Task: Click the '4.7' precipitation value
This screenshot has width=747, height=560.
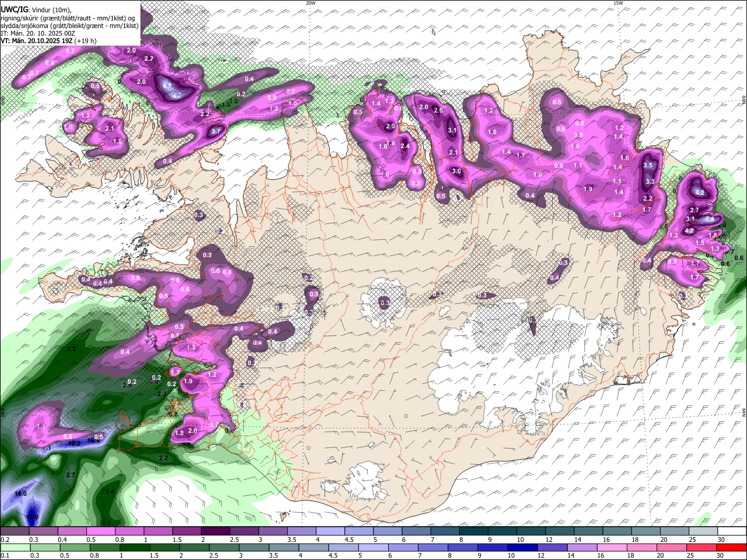Action: 167,86
